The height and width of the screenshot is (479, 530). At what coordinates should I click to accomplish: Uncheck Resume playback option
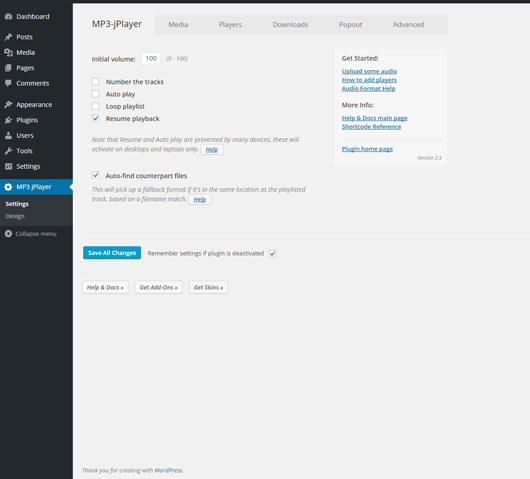tap(96, 118)
